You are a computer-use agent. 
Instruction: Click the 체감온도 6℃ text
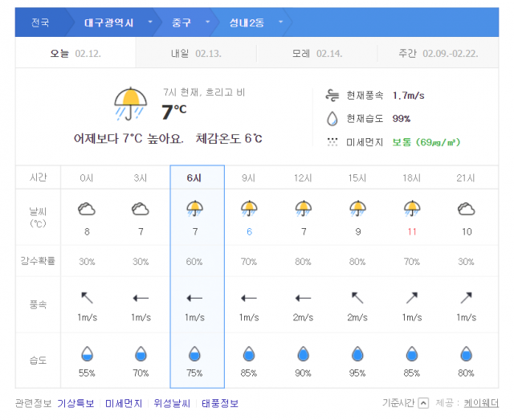229,139
